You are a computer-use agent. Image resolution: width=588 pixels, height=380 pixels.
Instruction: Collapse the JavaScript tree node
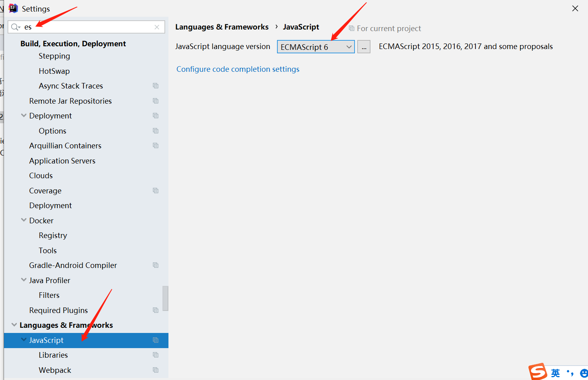pos(24,340)
